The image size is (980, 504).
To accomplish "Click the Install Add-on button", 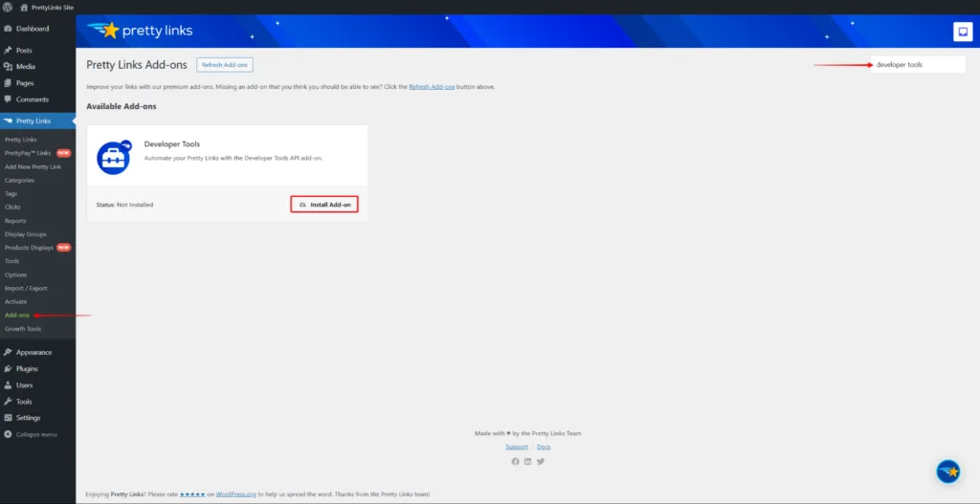I will pos(324,205).
